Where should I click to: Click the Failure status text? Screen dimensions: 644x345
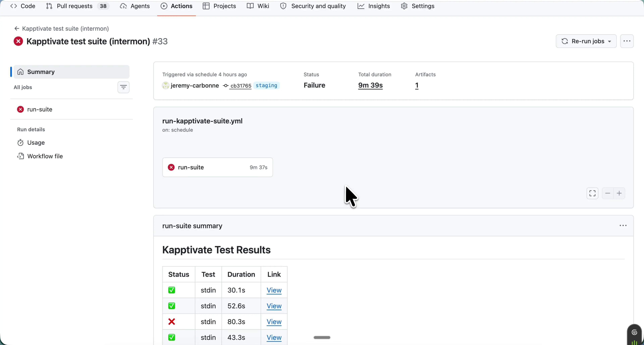point(314,85)
